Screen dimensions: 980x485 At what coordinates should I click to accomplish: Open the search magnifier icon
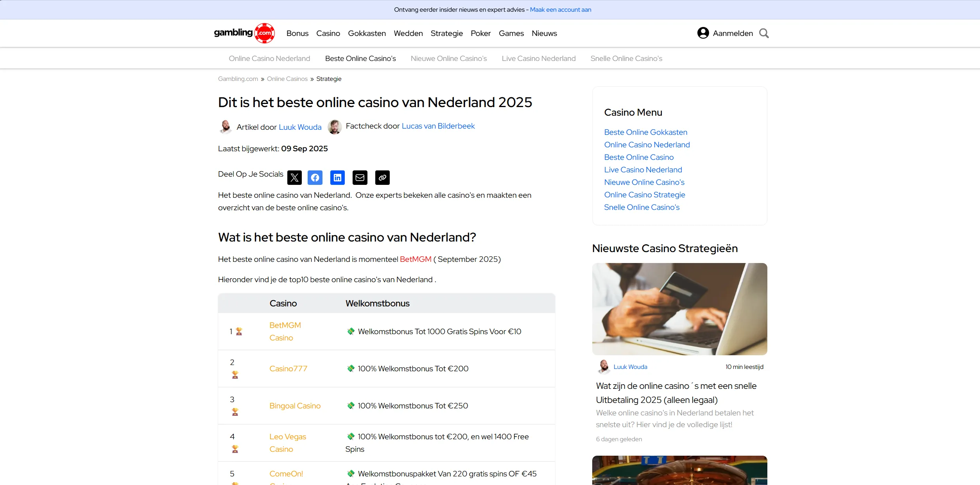point(764,33)
